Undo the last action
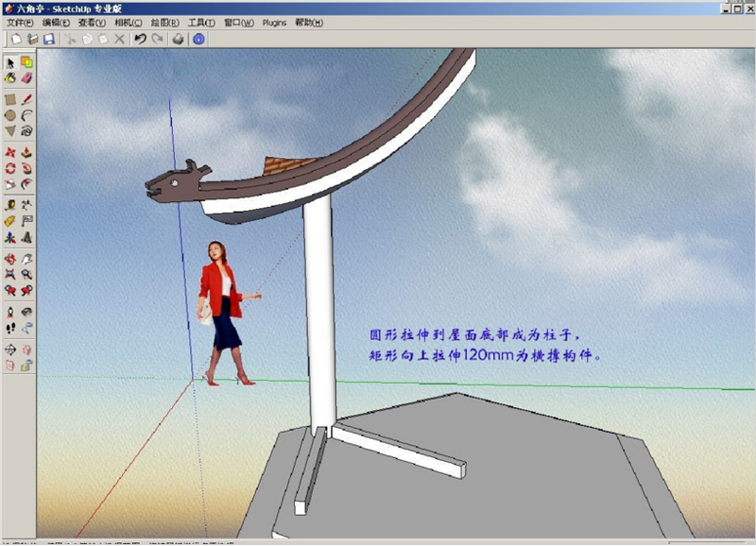This screenshot has width=756, height=546. click(x=140, y=39)
